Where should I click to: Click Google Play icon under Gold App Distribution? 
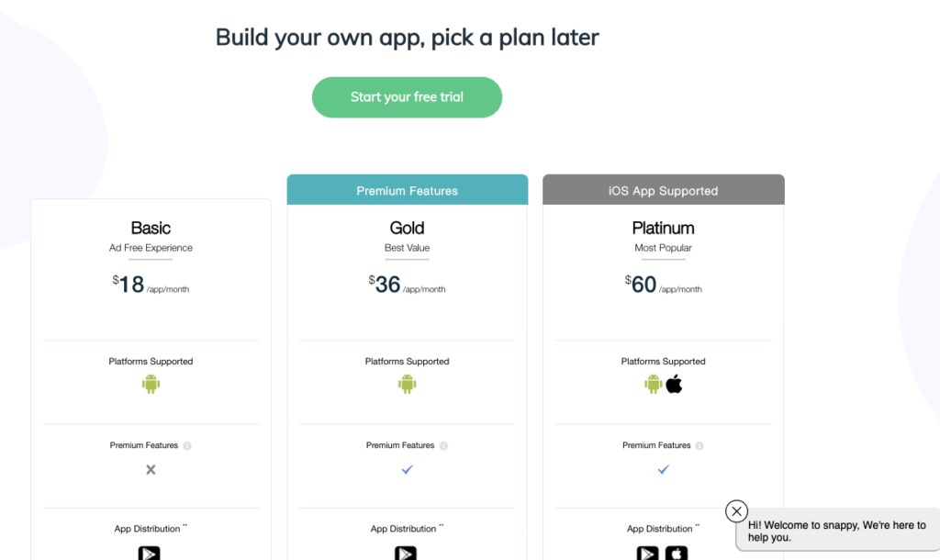405,553
